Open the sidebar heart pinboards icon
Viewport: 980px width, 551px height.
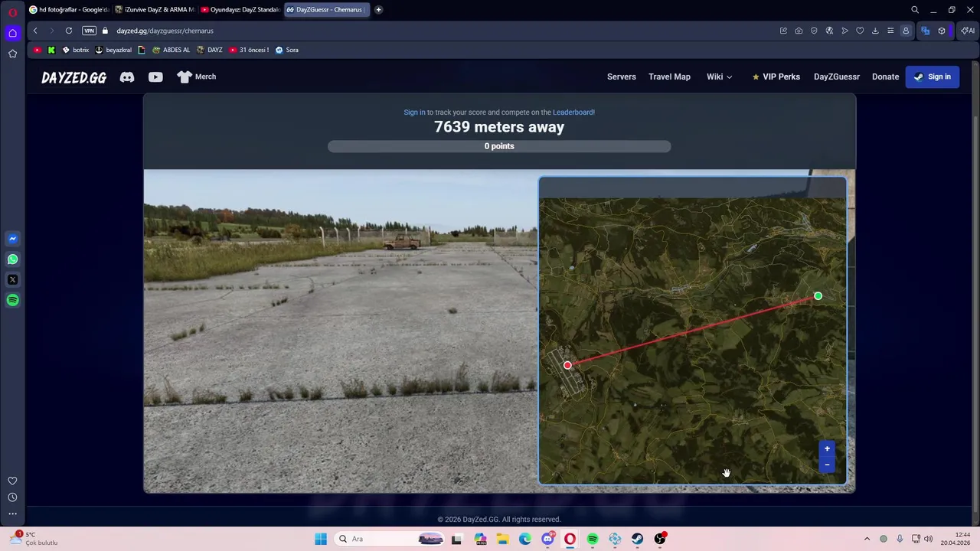click(13, 481)
